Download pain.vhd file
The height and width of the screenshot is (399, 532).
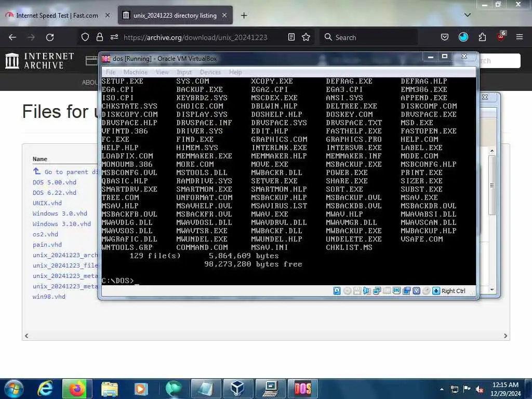click(47, 245)
